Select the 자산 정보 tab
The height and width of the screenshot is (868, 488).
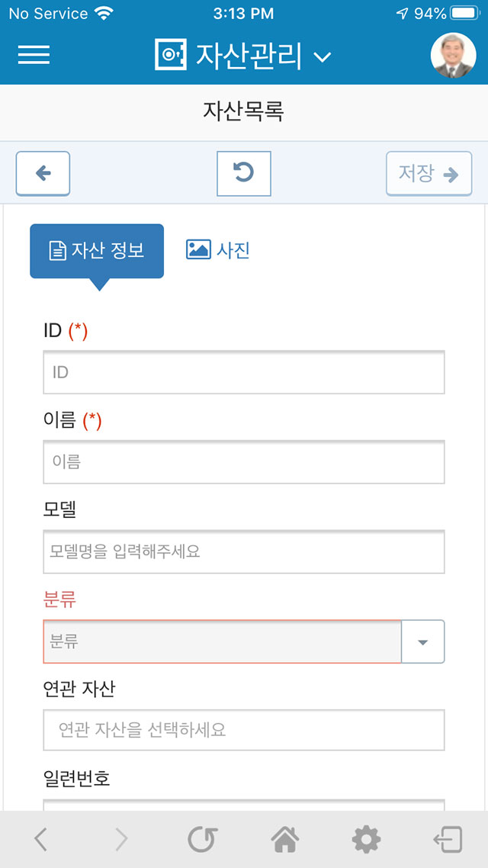(97, 251)
